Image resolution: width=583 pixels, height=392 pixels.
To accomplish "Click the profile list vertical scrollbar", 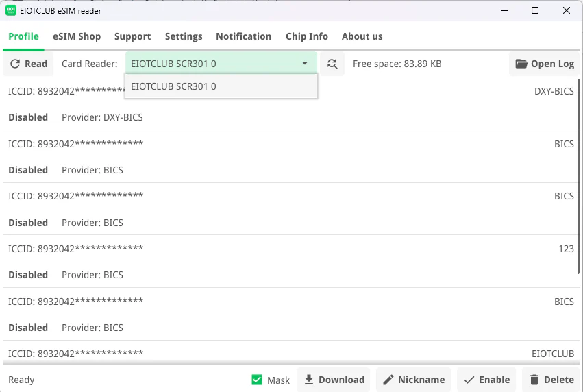I will pyautogui.click(x=578, y=177).
